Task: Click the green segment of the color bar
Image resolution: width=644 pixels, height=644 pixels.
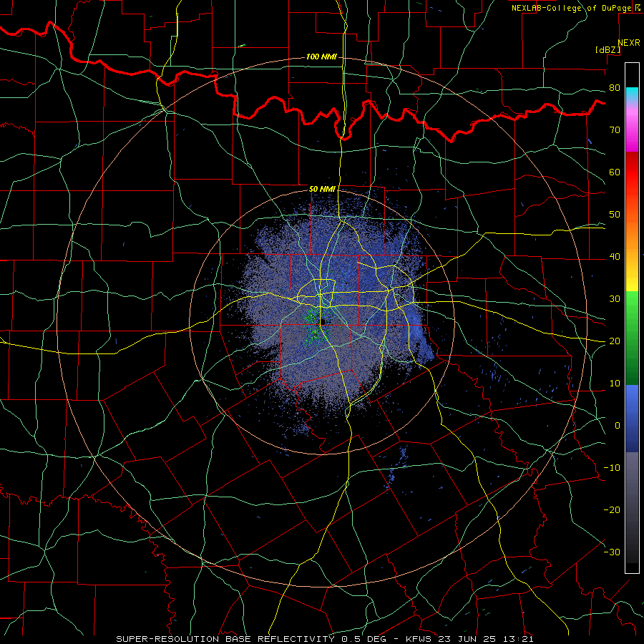Action: (632, 338)
